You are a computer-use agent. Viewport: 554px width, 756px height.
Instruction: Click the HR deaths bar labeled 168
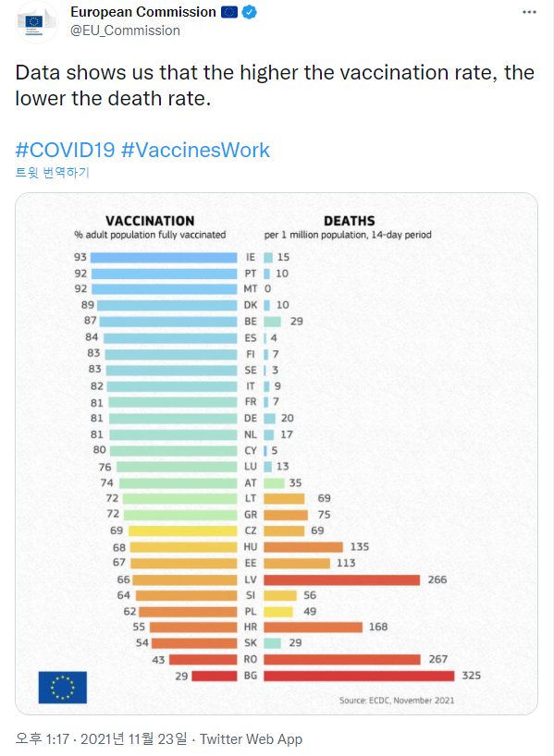[x=314, y=628]
